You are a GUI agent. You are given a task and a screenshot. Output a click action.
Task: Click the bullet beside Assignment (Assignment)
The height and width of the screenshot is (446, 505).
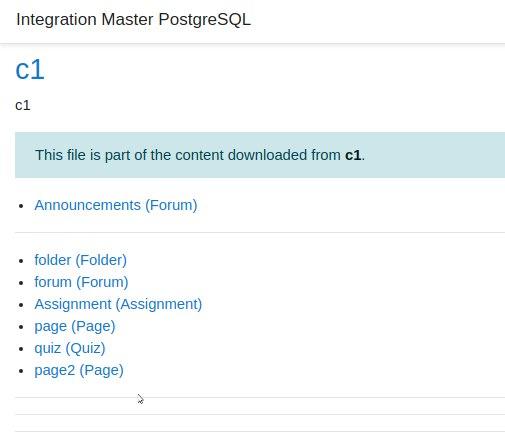click(21, 305)
